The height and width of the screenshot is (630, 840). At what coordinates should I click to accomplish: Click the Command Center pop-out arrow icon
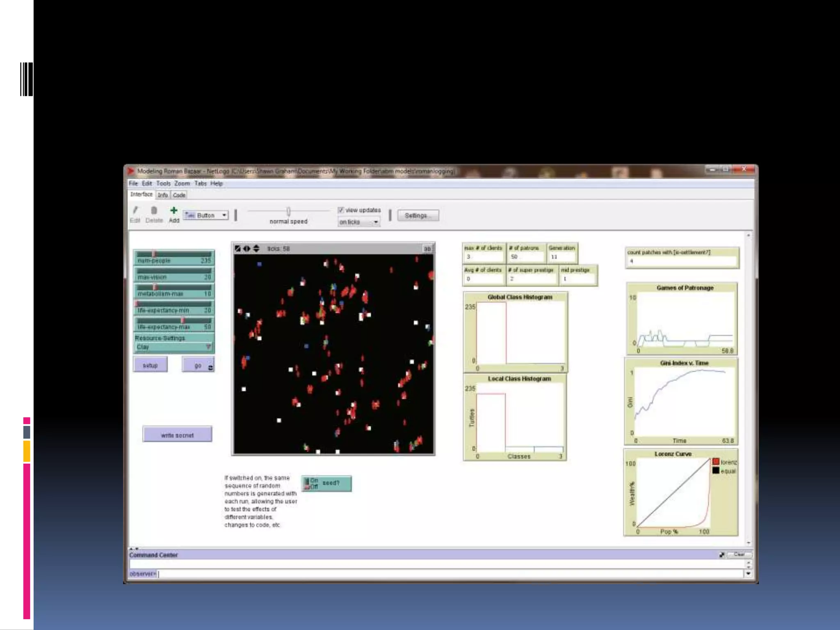point(721,555)
